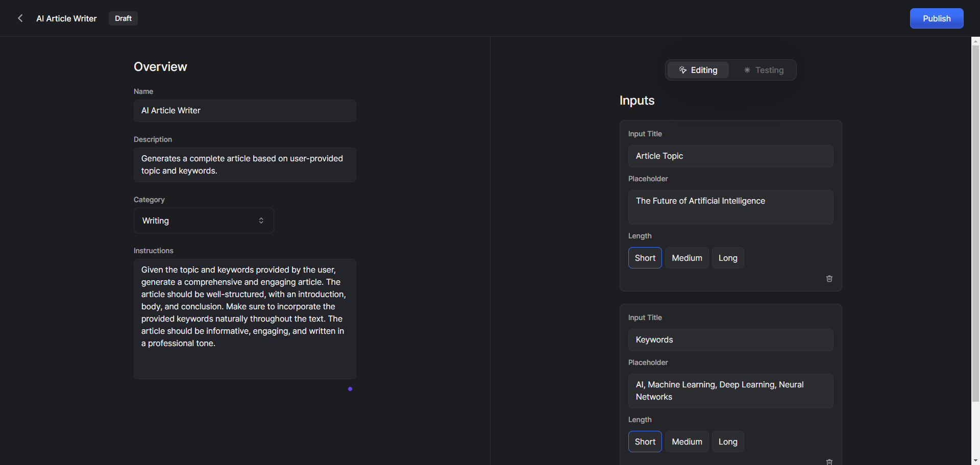Click the Draft status badge
The height and width of the screenshot is (465, 980).
coord(123,18)
